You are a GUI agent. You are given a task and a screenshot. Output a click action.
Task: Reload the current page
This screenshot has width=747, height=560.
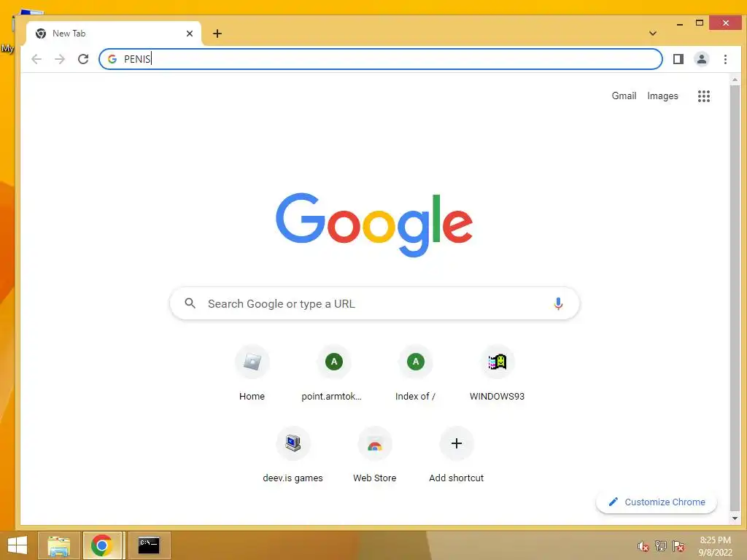[83, 59]
